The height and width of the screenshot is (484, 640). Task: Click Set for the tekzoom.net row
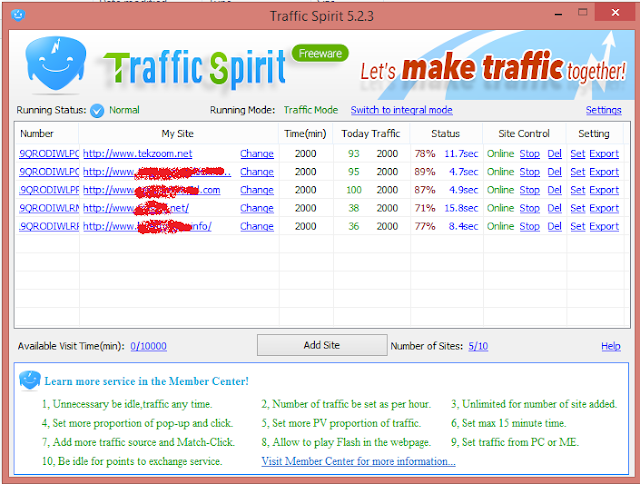[x=578, y=153]
